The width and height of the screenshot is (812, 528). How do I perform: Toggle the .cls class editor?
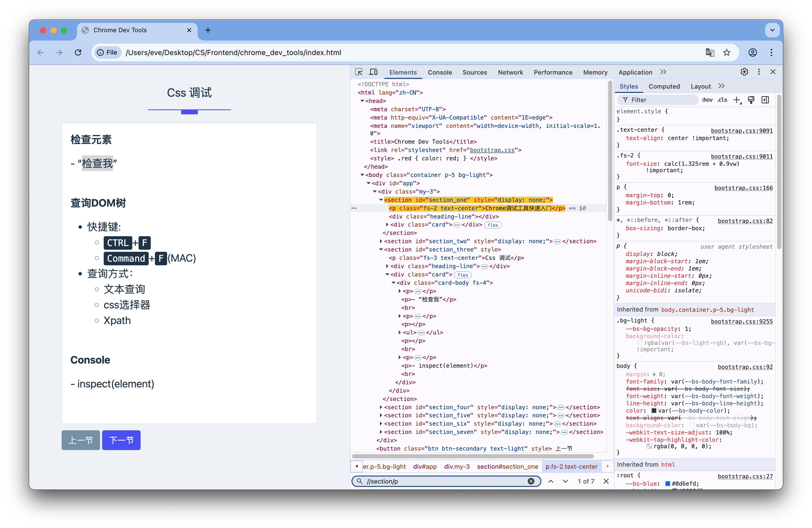coord(722,100)
